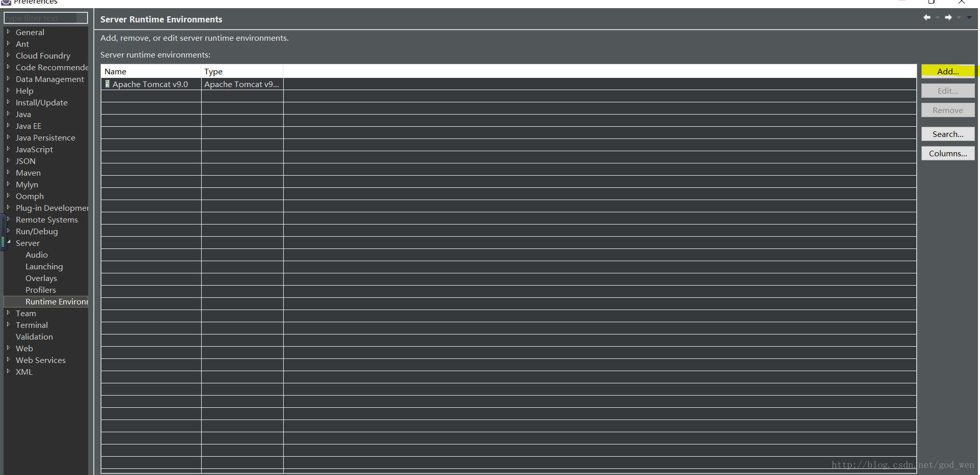Select Remote Systems in the tree
The height and width of the screenshot is (475, 980).
coord(47,219)
